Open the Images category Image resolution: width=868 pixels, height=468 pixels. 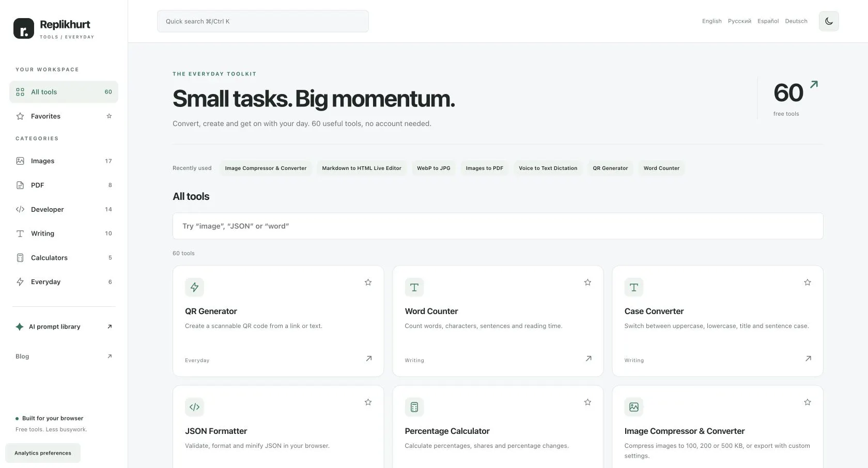(x=64, y=161)
